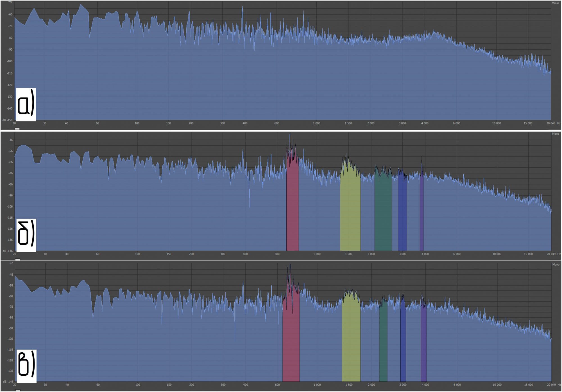
Task: Click the "-140" dB scale value
Action: tap(10, 108)
